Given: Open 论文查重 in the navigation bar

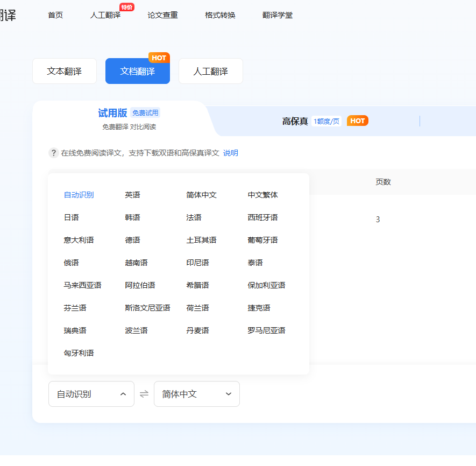Looking at the screenshot, I should coord(162,15).
